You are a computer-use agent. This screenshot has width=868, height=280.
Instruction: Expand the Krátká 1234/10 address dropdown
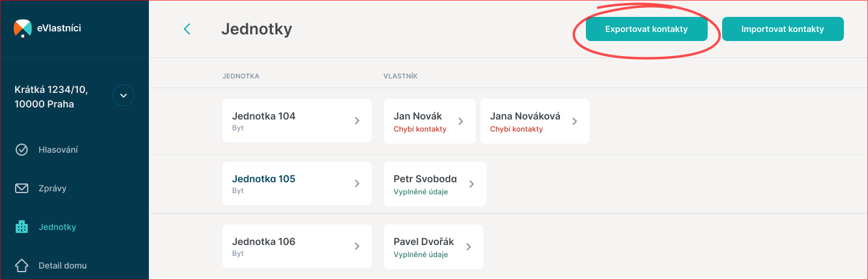point(124,95)
